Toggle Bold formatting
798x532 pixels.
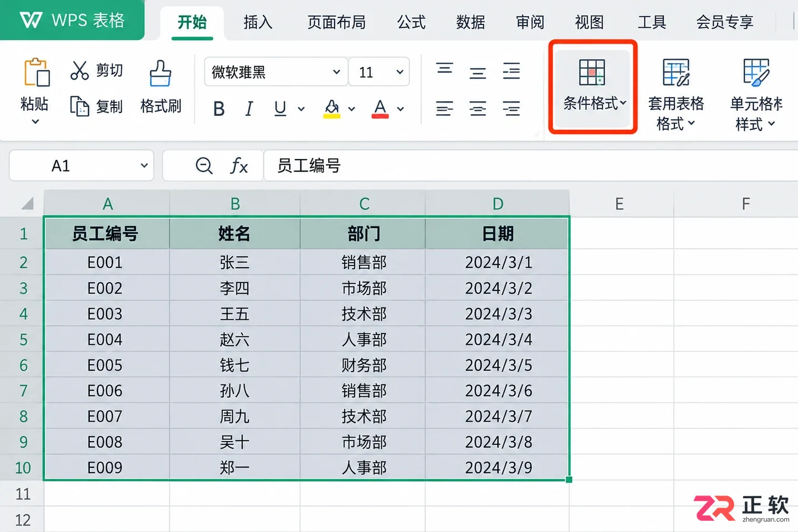pos(219,109)
